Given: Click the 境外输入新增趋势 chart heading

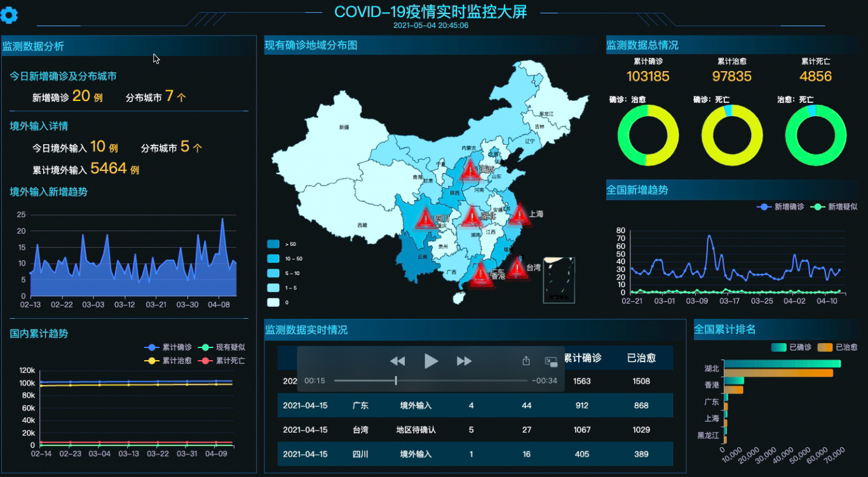Looking at the screenshot, I should click(x=49, y=192).
